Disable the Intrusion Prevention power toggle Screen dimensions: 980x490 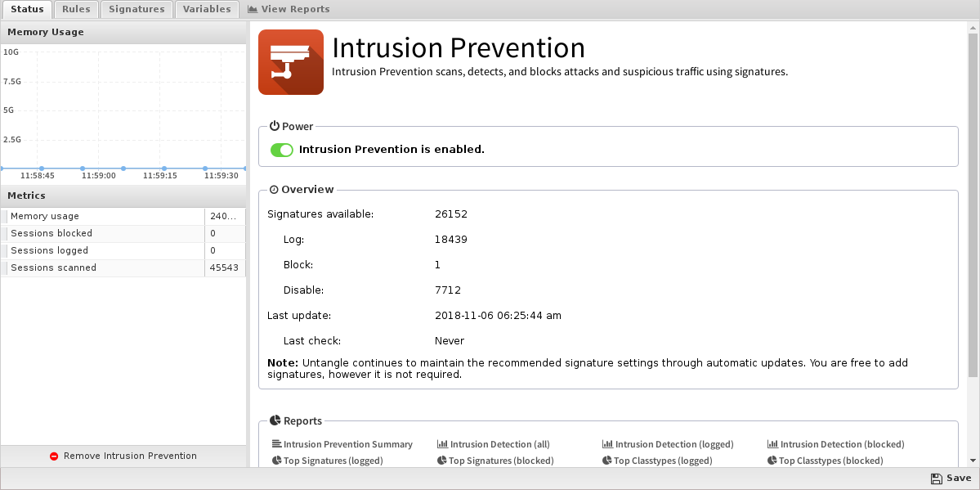click(x=282, y=150)
